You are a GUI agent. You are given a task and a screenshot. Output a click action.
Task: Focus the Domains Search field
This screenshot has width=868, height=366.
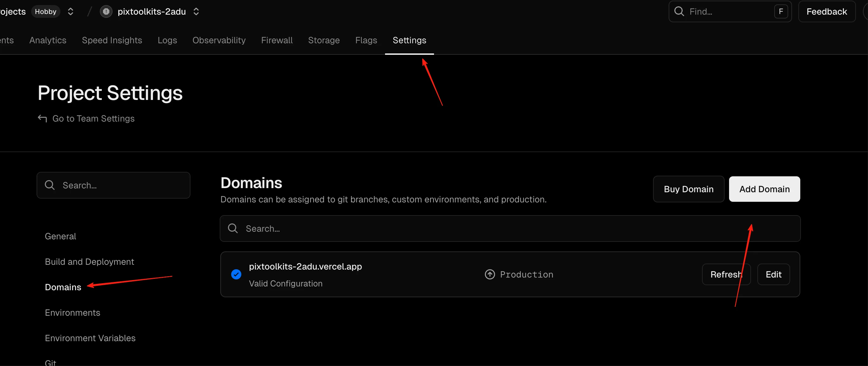pyautogui.click(x=510, y=229)
